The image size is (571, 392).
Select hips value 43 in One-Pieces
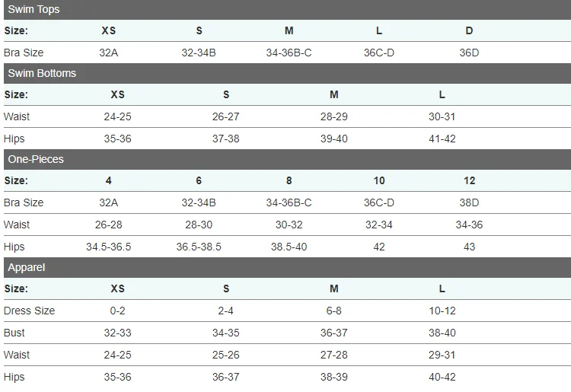tap(469, 247)
